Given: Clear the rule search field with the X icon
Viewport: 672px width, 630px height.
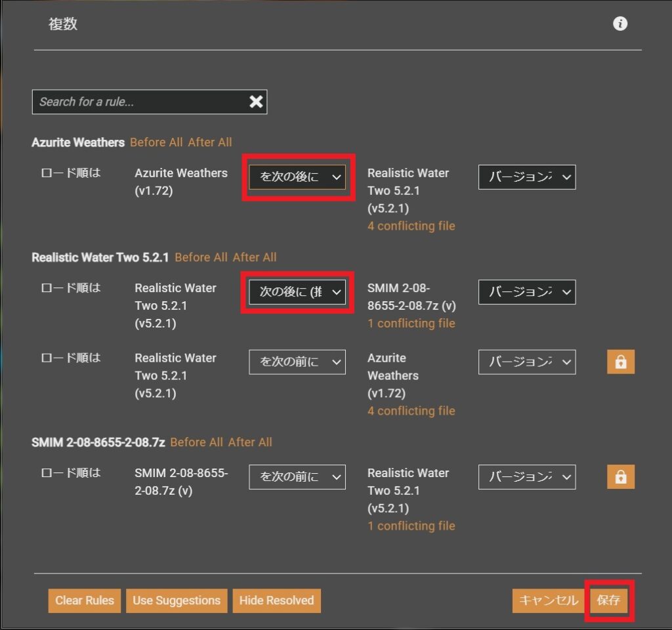Looking at the screenshot, I should click(x=257, y=102).
